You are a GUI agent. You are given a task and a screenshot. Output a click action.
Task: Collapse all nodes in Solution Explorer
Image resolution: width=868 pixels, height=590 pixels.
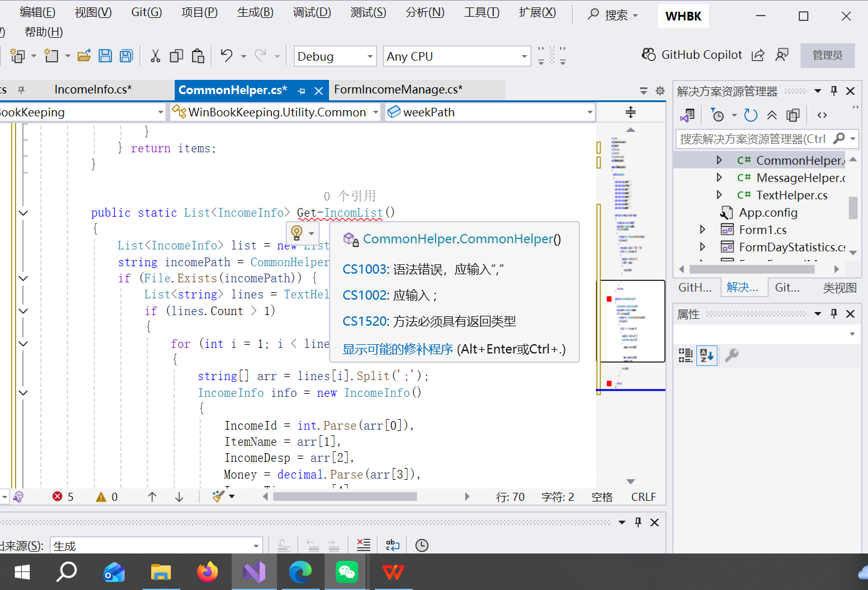point(772,115)
